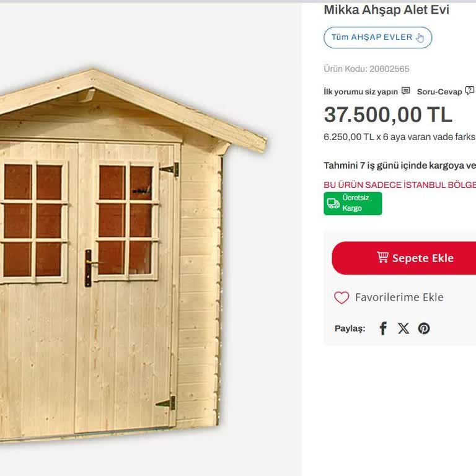Screen dimensions: 476x476
Task: Click the pointer hand icon in Tüm AHŞAP EVLER
Action: click(420, 38)
